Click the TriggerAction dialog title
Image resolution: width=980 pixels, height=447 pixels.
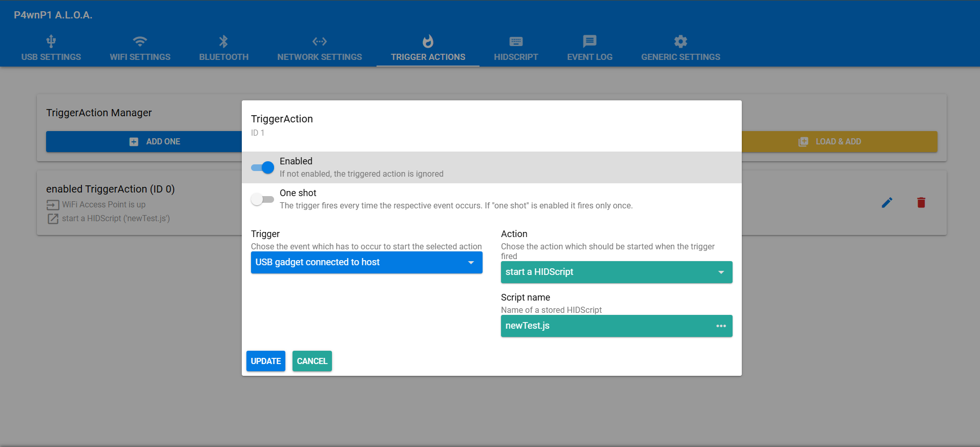coord(282,119)
